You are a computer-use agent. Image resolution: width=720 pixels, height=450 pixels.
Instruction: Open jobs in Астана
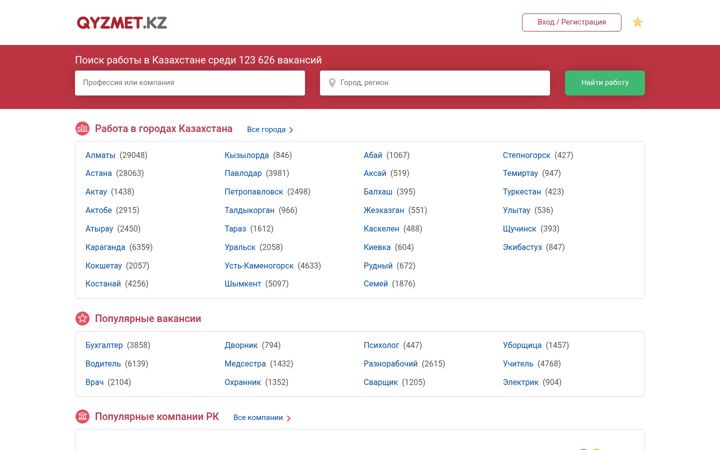point(98,173)
